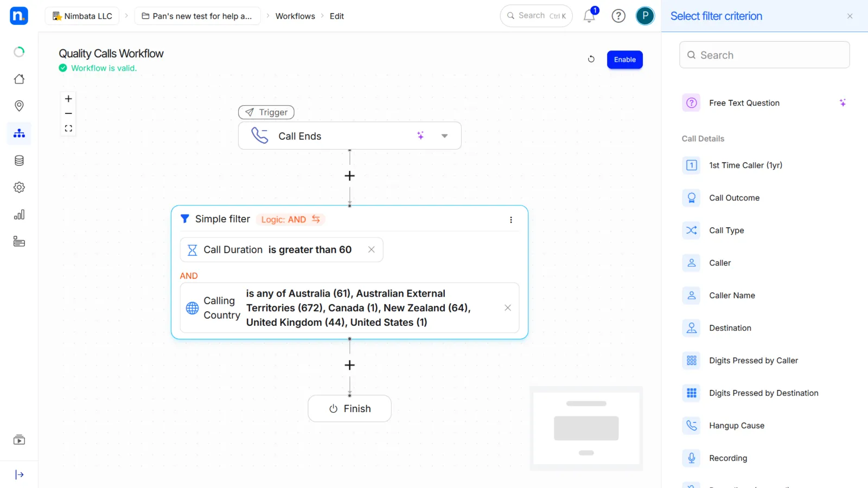Open the help question mark icon
Image resolution: width=868 pixels, height=488 pixels.
[618, 16]
